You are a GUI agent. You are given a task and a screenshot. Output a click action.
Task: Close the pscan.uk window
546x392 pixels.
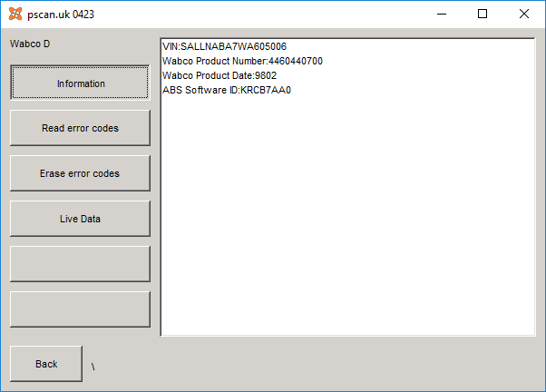[x=523, y=14]
